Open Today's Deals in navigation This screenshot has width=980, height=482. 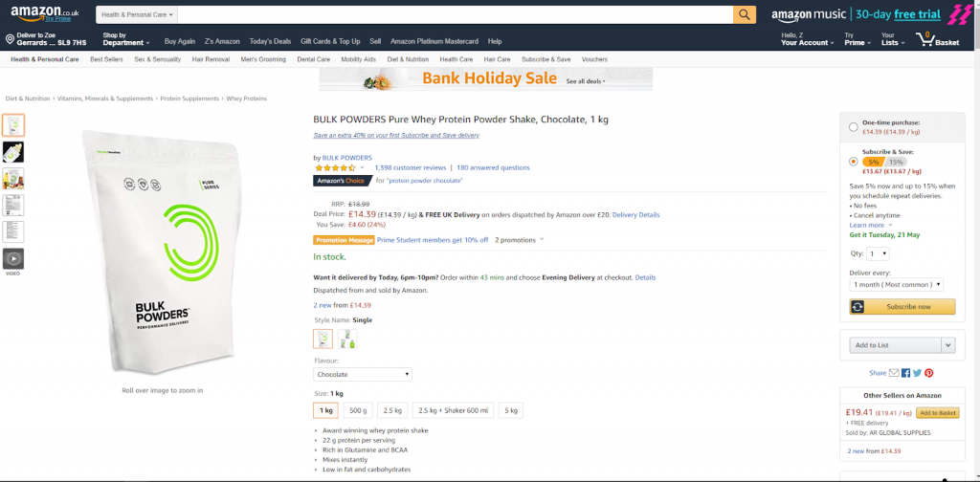click(270, 41)
